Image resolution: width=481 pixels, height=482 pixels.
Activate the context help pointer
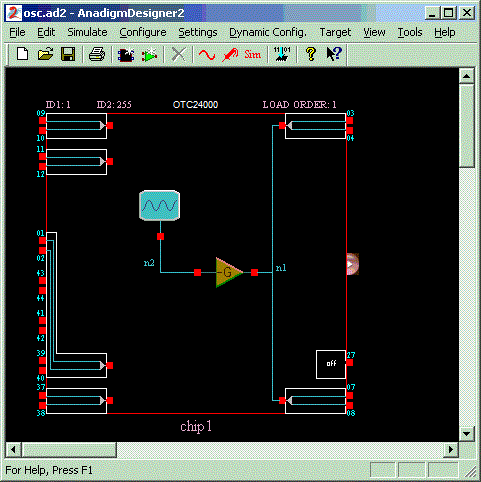point(334,54)
